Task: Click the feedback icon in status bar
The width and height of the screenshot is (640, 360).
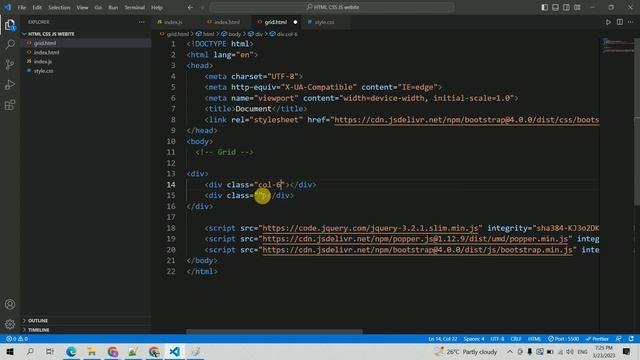Action: click(619, 339)
